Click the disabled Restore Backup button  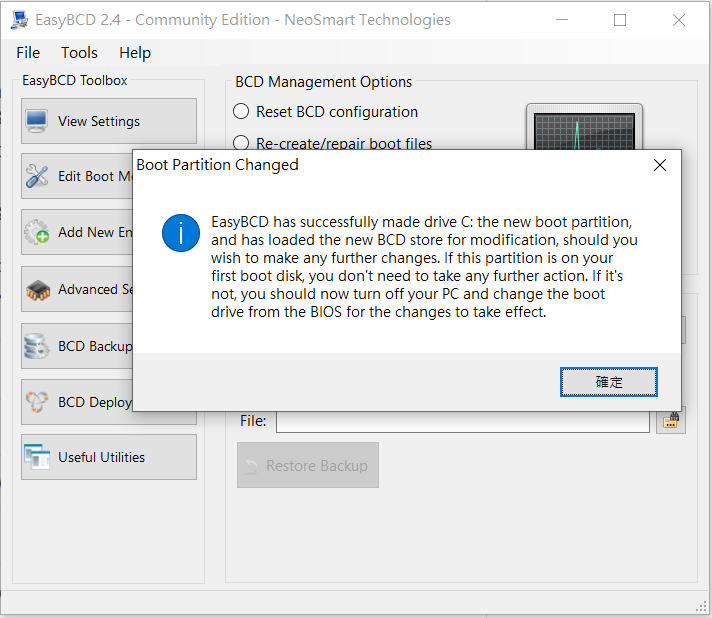[x=308, y=465]
